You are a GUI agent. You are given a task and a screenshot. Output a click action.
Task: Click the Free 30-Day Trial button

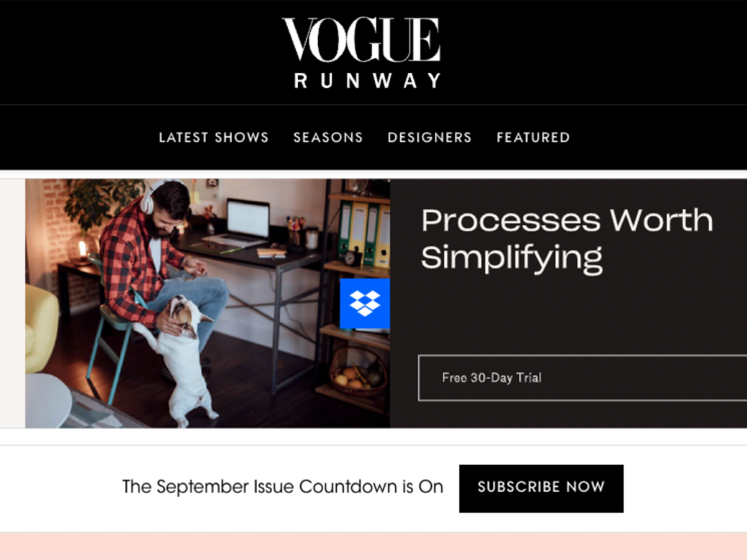[583, 378]
